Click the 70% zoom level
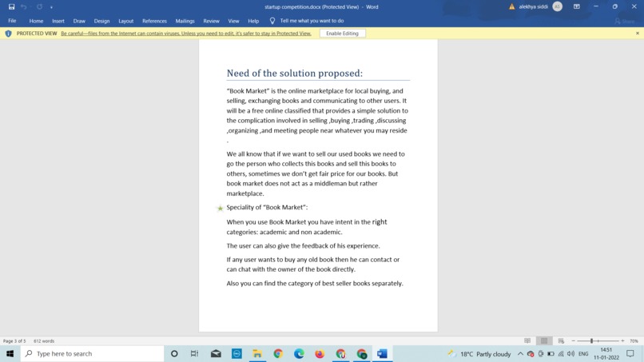Screen dimensions: 644x362 click(634, 341)
